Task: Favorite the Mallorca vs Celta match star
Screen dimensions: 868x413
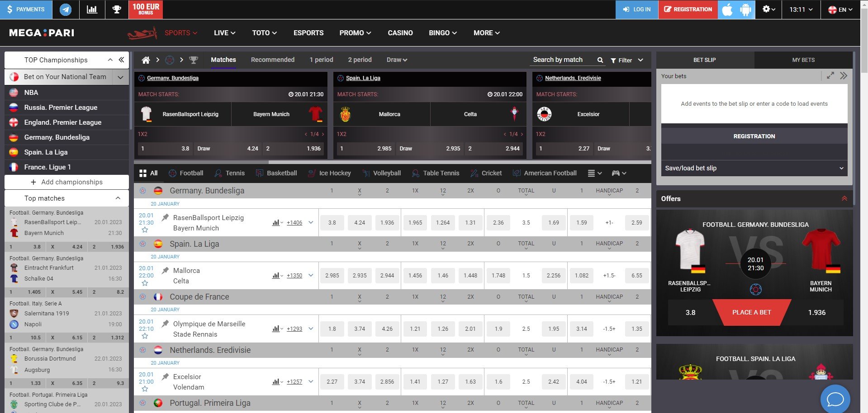Action: pos(145,283)
